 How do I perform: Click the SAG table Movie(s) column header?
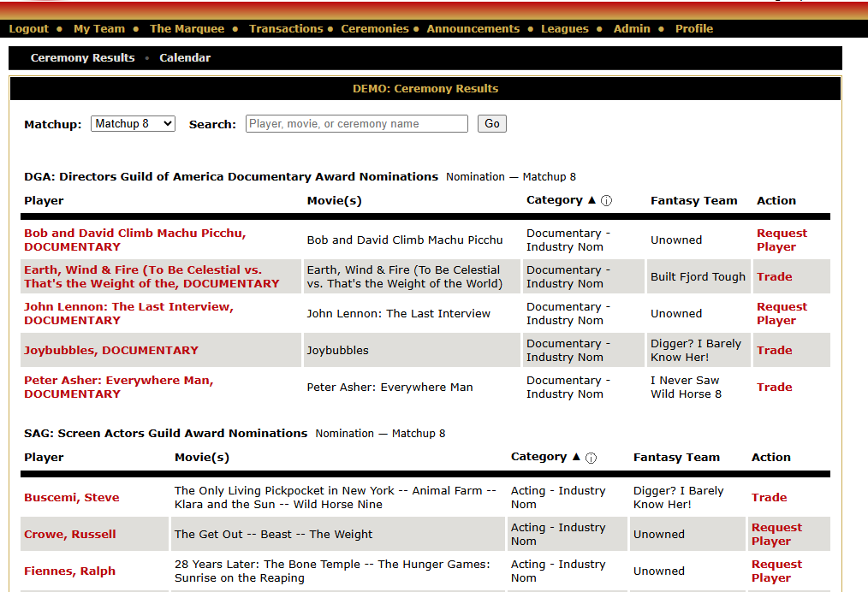pos(201,458)
